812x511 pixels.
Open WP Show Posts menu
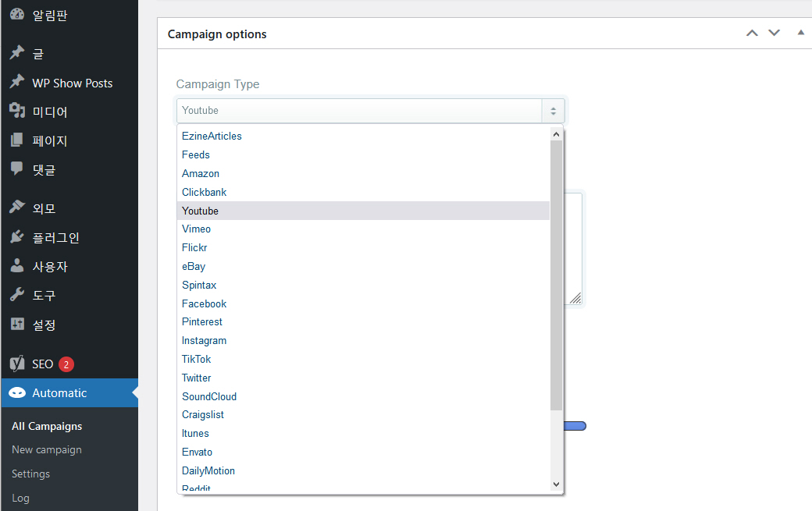(x=69, y=83)
